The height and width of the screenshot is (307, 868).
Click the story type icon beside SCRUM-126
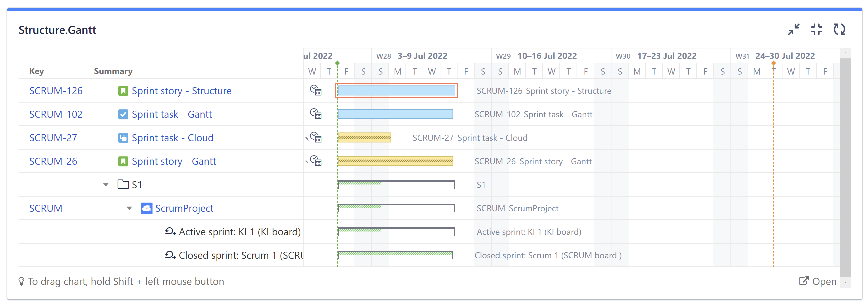click(x=123, y=90)
